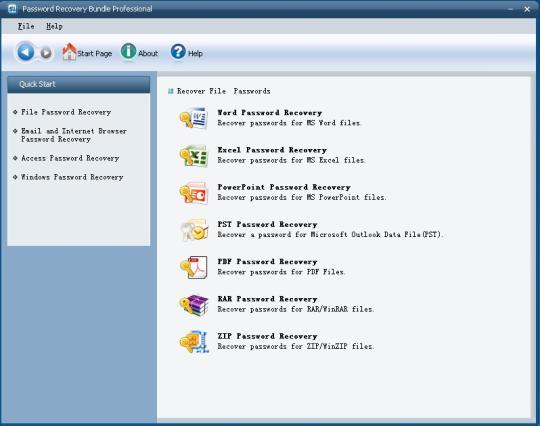Click the PowerPoint Password Recovery icon
Screen dimensions: 540x426
194,193
